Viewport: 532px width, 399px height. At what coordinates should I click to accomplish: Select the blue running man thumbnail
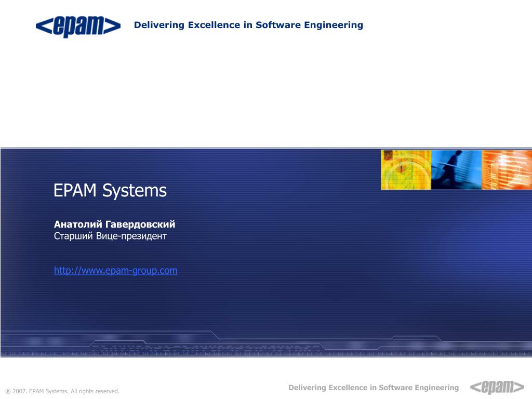click(x=456, y=170)
